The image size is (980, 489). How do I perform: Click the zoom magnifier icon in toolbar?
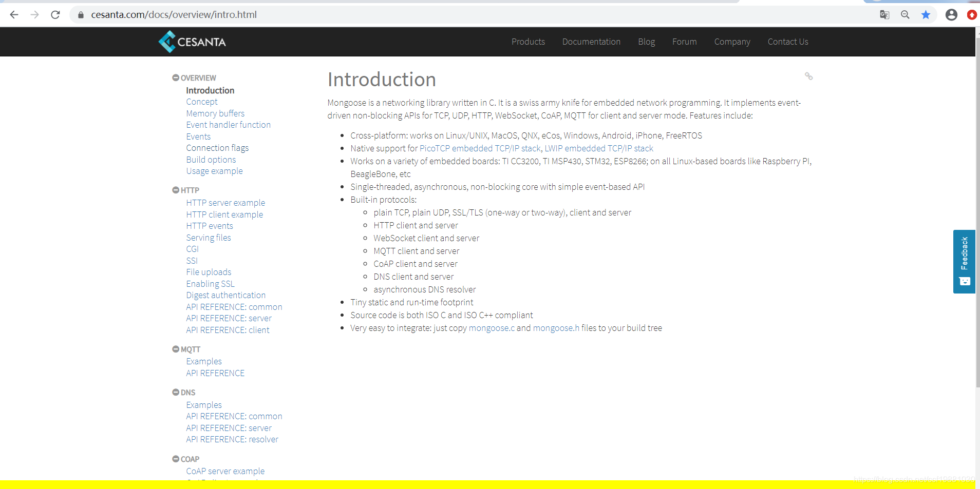pyautogui.click(x=906, y=15)
